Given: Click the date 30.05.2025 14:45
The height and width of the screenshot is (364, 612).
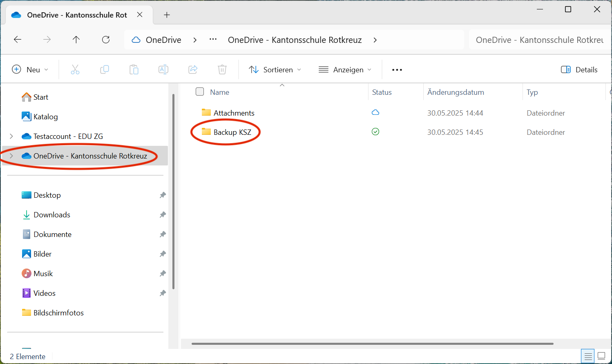Looking at the screenshot, I should tap(455, 132).
